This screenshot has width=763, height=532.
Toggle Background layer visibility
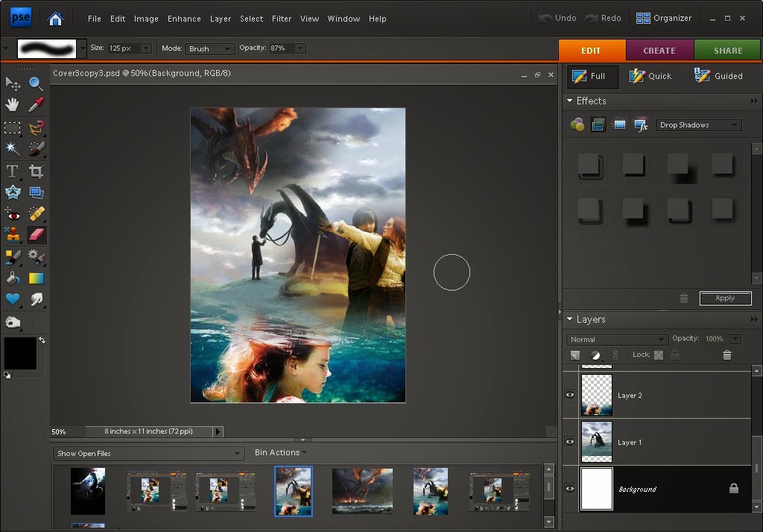(x=570, y=489)
